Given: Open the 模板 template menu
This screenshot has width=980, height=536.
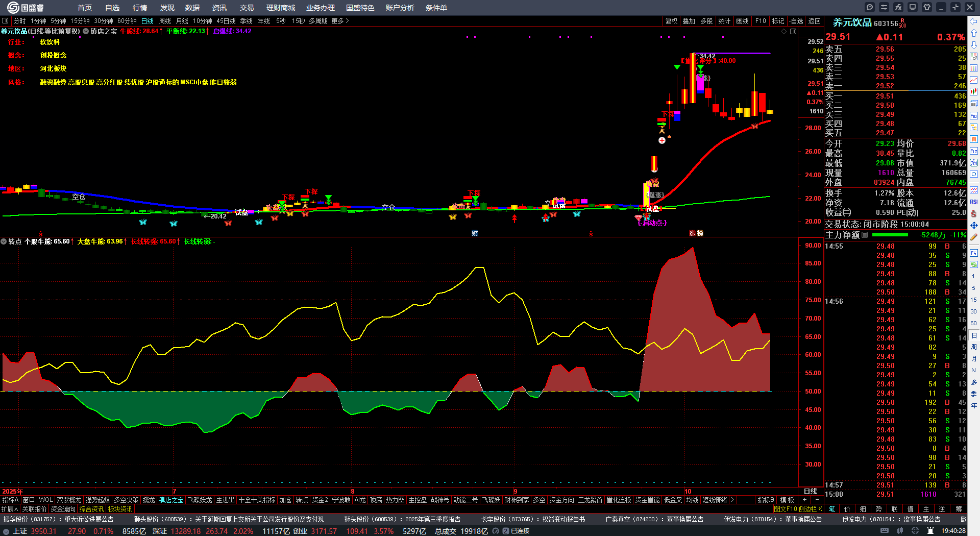Looking at the screenshot, I should (788, 500).
